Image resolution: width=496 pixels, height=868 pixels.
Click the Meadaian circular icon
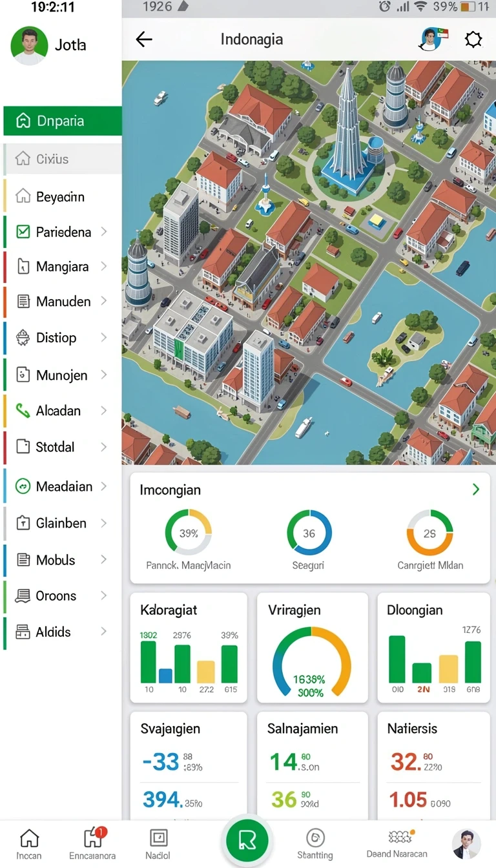23,486
